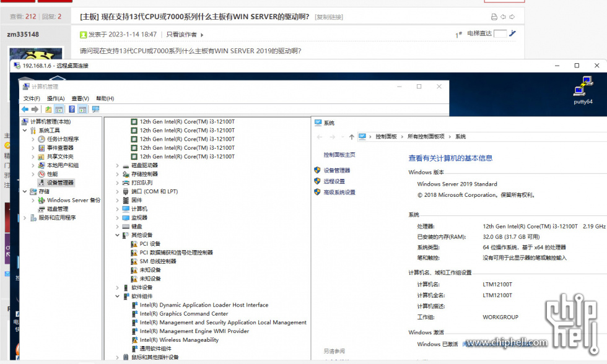This screenshot has height=364, width=607.
Task: Click the [复制链接] link beside post title
Action: pos(329,17)
